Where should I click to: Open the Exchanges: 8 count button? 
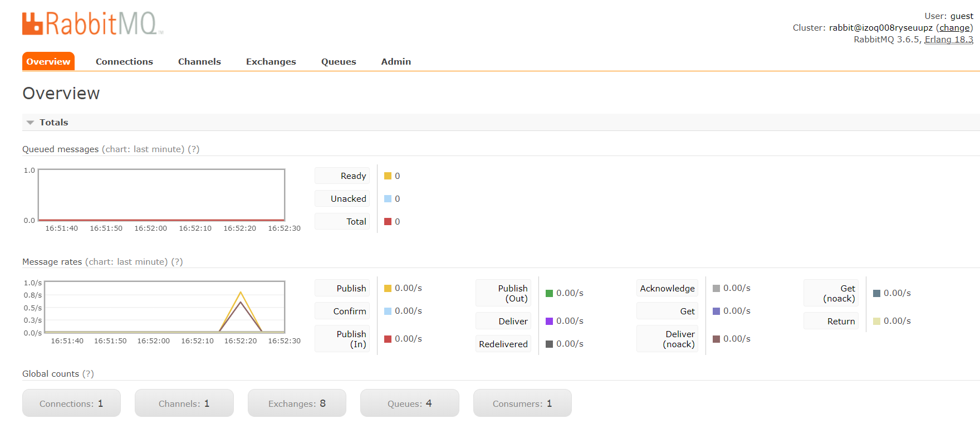(297, 403)
